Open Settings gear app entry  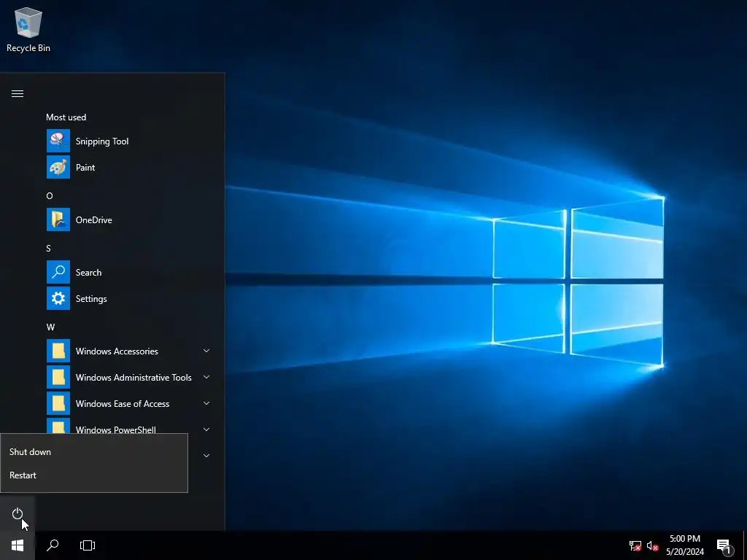(x=129, y=298)
